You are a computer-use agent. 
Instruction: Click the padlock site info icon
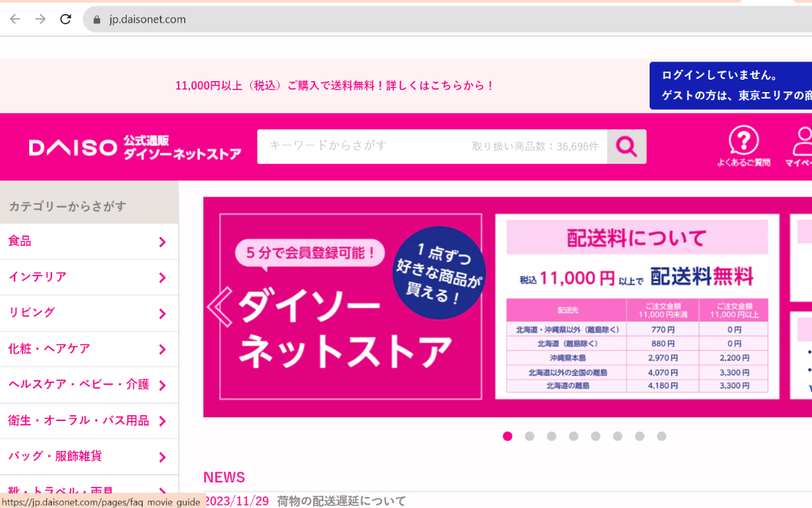point(97,20)
